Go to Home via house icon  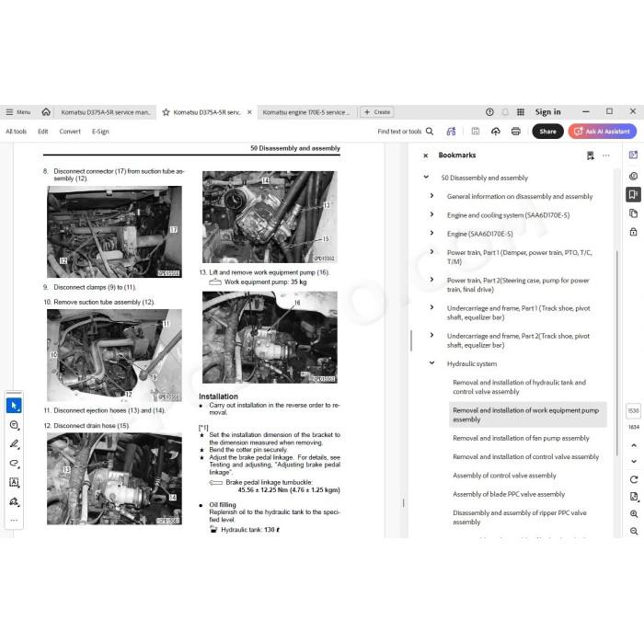point(46,111)
